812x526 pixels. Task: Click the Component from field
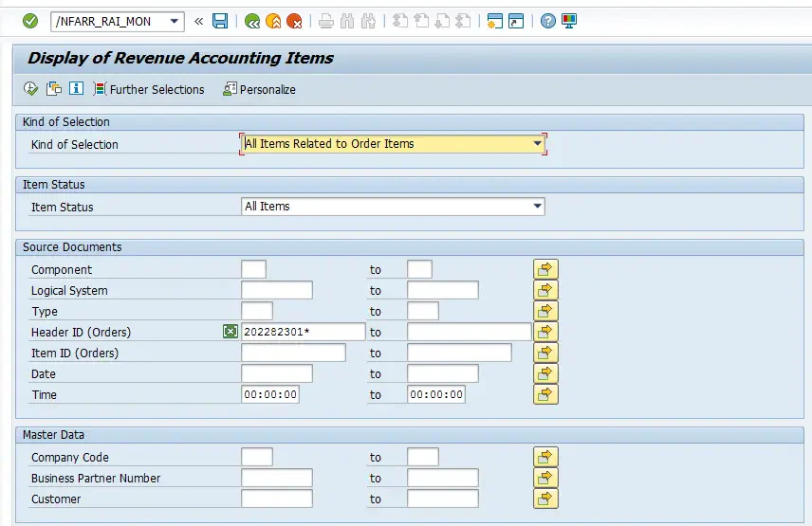(x=254, y=269)
